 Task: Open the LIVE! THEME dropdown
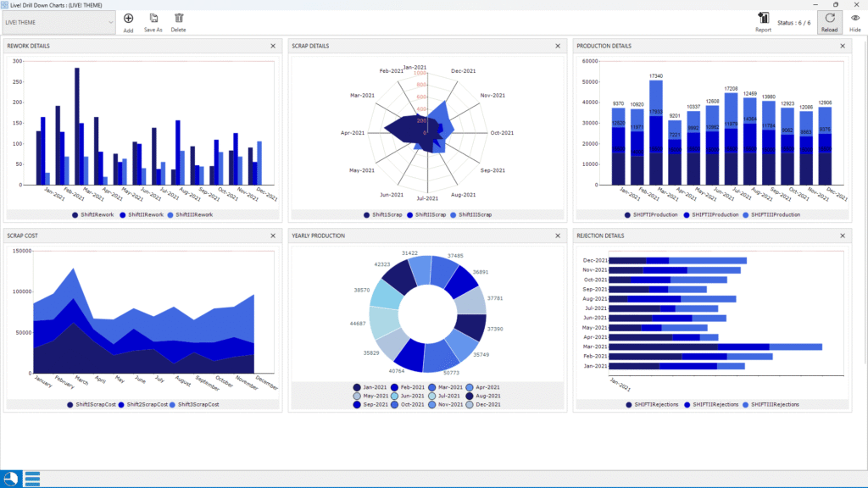click(x=59, y=23)
